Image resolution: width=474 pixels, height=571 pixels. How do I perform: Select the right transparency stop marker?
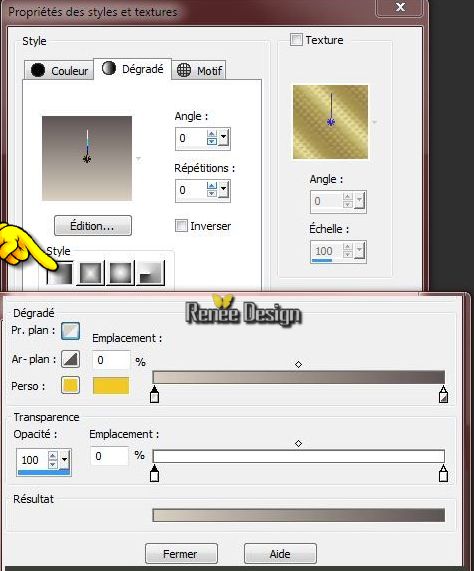pyautogui.click(x=443, y=473)
